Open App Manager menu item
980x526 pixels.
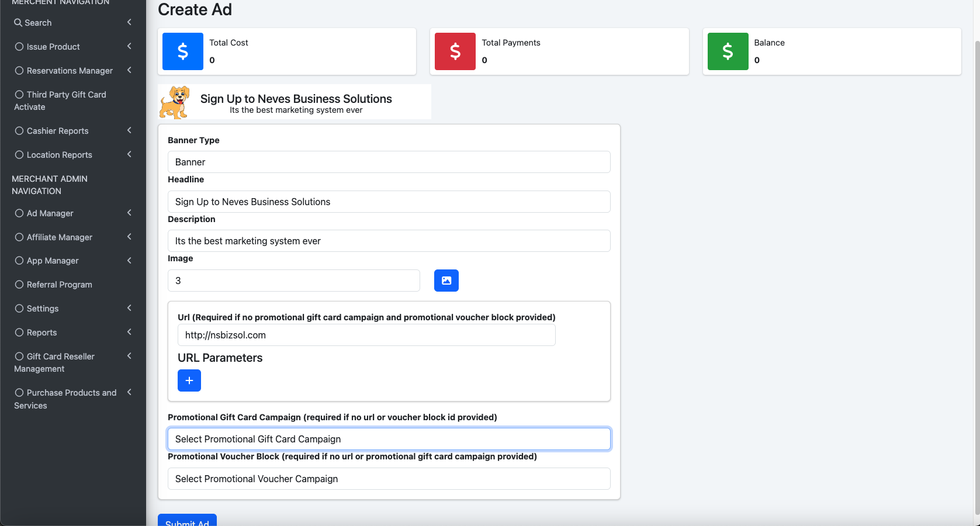click(x=73, y=261)
